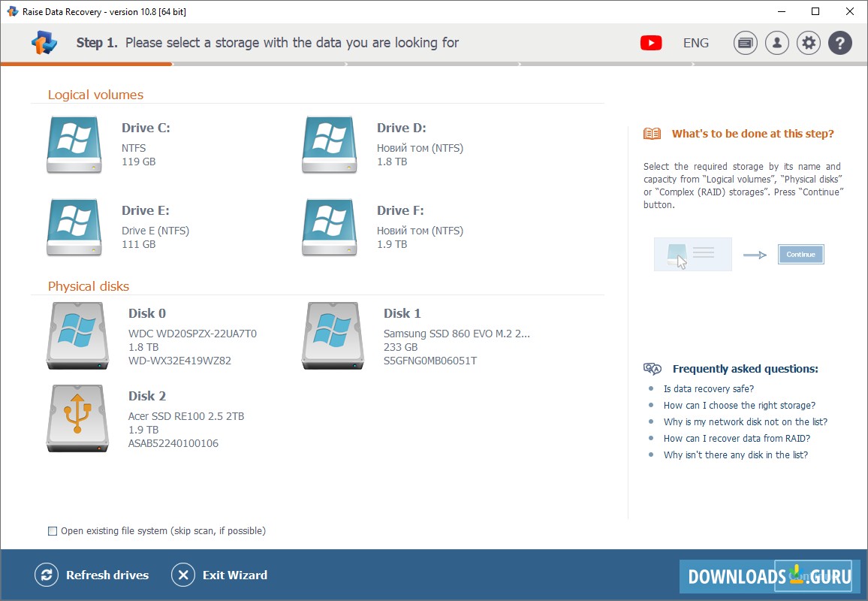Click the Q&A icon beside Frequently asked questions
Image resolution: width=868 pixels, height=601 pixels.
pos(652,369)
